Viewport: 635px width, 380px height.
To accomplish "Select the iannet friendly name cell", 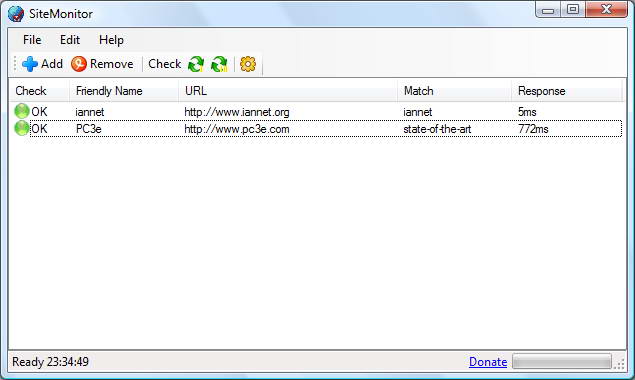I will [89, 112].
